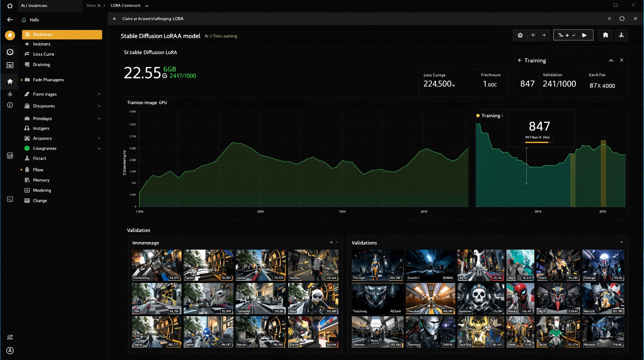Open the LORA Comforant tab dropdown
The width and height of the screenshot is (644, 360).
[x=146, y=5]
